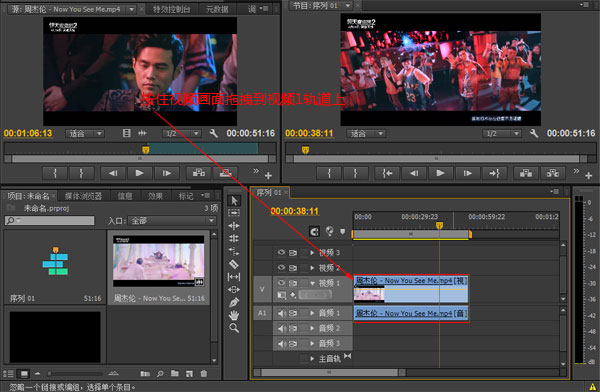Click project panel Find magnifier icon
Image resolution: width=600 pixels, height=392 pixels.
click(x=160, y=373)
